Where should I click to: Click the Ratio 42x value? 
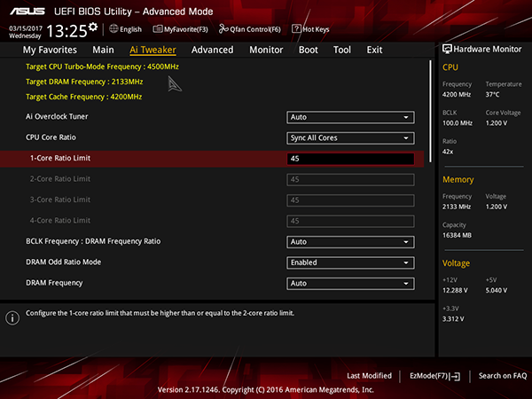(448, 152)
